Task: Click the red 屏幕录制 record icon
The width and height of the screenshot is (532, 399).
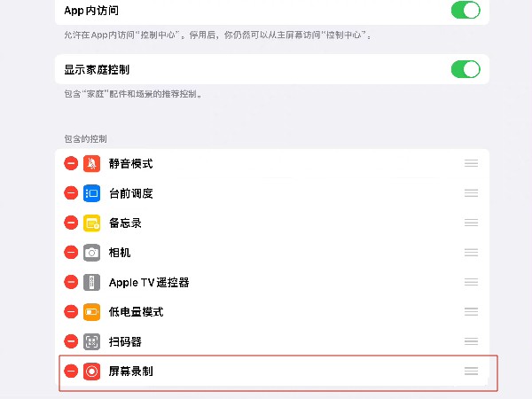Action: tap(91, 372)
